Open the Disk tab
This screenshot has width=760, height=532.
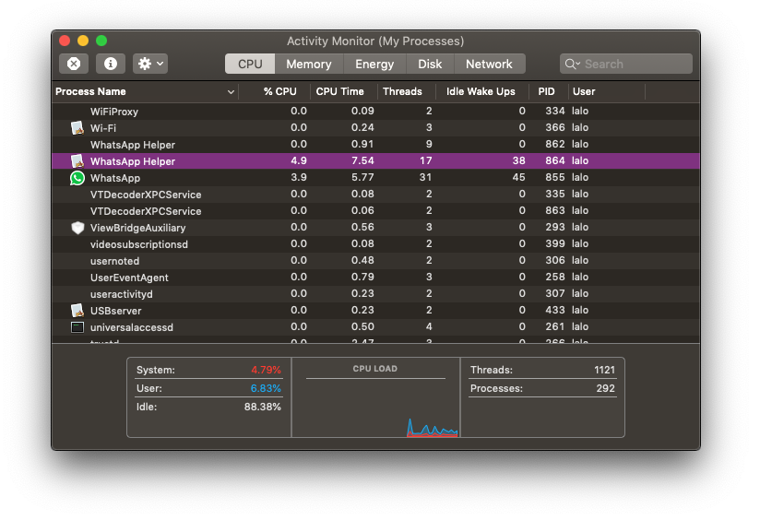pos(430,64)
